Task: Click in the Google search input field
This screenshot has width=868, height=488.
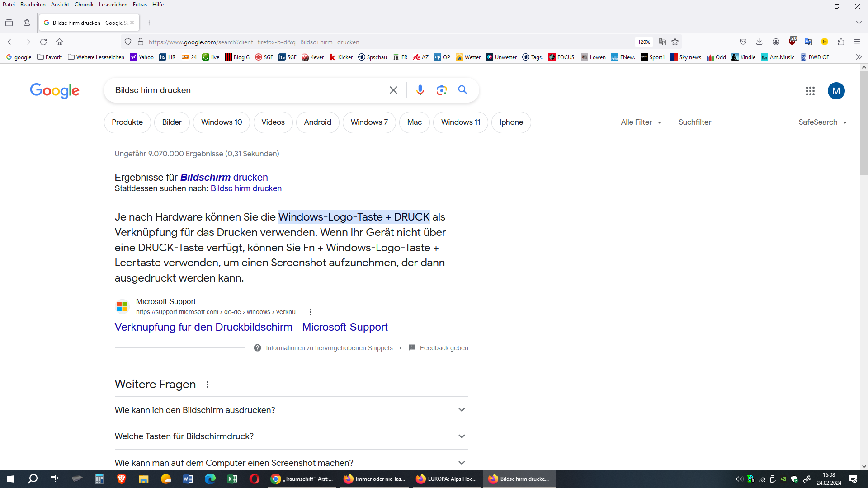Action: click(x=244, y=90)
